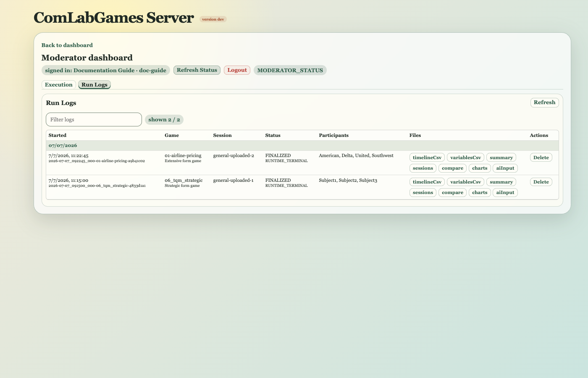
Task: Delete the 06_tqm_strategic run log
Action: click(541, 182)
